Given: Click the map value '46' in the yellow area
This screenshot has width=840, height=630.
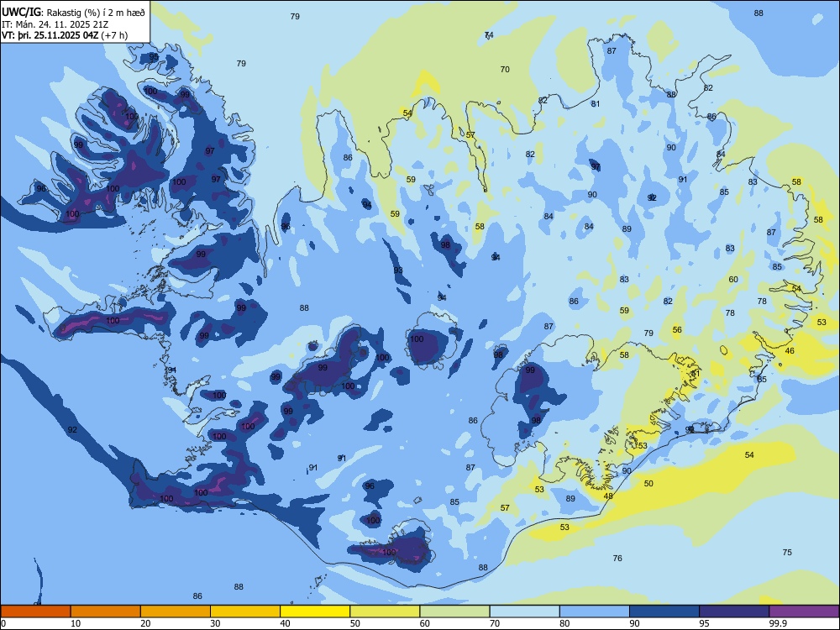Looking at the screenshot, I should pyautogui.click(x=790, y=351).
